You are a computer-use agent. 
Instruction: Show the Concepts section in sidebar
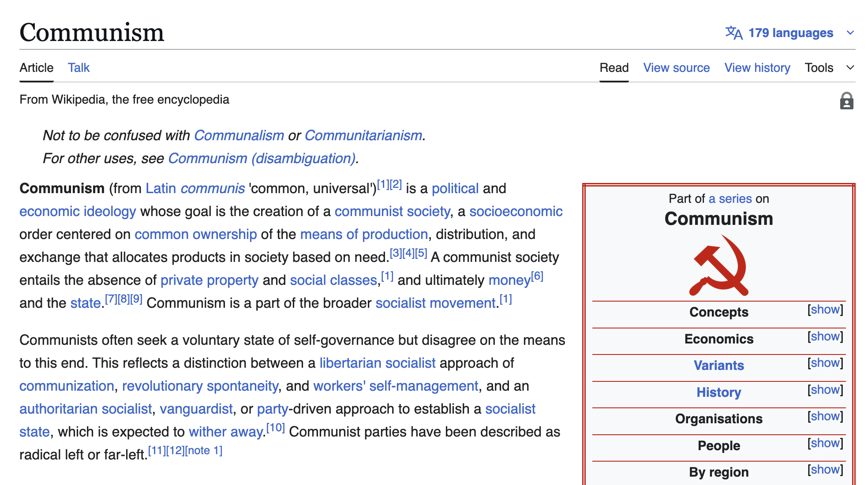pyautogui.click(x=825, y=310)
